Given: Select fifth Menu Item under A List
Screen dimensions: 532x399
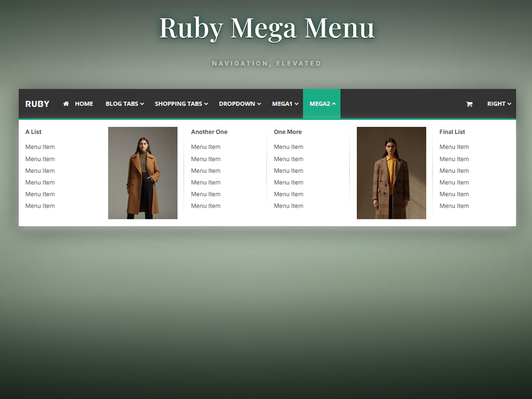Looking at the screenshot, I should tap(40, 194).
